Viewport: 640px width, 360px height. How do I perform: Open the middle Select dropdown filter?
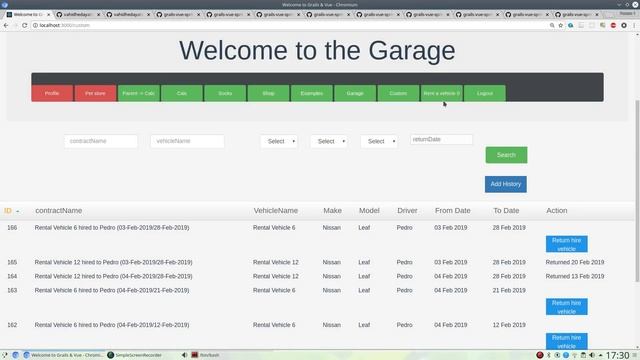pos(329,142)
